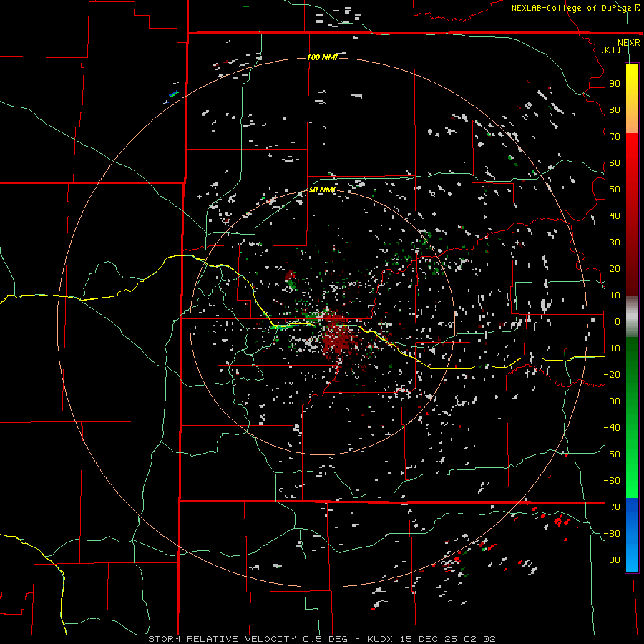This screenshot has height=644, width=644.
Task: Click the 0 value on velocity scale
Action: click(617, 321)
